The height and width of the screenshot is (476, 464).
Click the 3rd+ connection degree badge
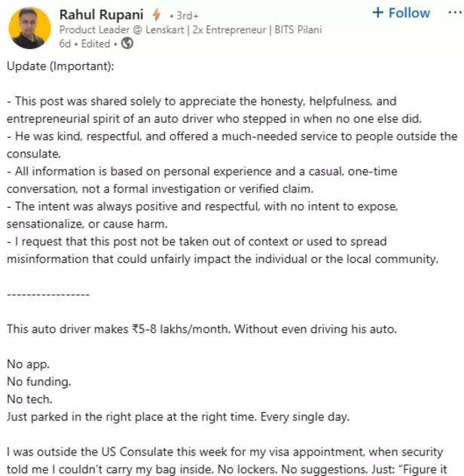pyautogui.click(x=185, y=15)
